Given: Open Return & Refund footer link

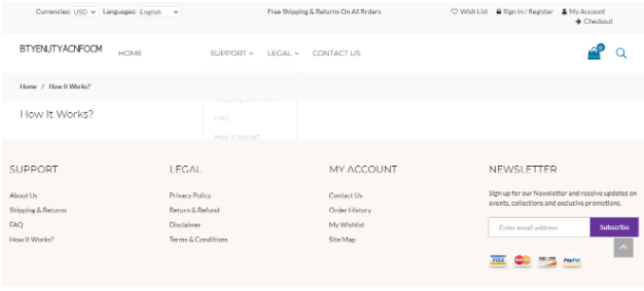Looking at the screenshot, I should 194,210.
